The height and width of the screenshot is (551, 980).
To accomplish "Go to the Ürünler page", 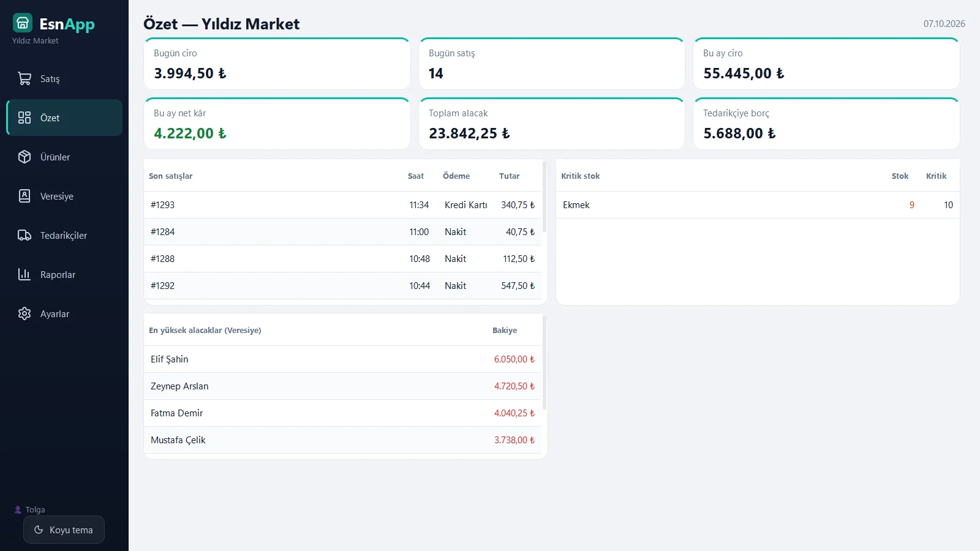I will click(64, 157).
